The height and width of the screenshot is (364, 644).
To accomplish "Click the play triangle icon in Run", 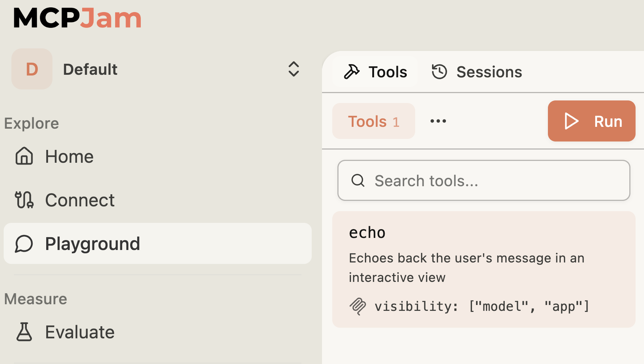I will pos(571,121).
